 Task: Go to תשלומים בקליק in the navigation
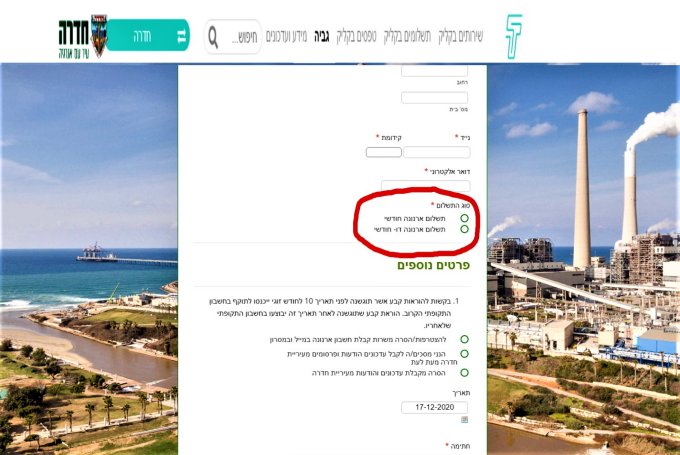[x=407, y=36]
